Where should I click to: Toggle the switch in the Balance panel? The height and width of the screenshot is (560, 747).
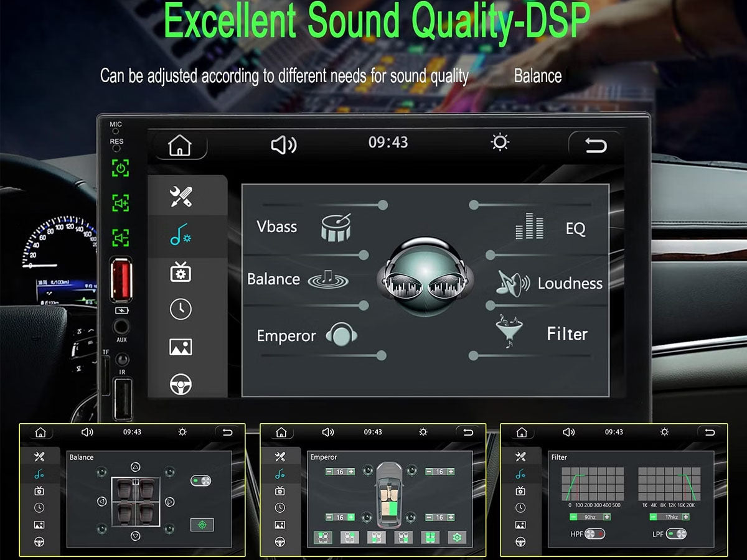coord(200,481)
